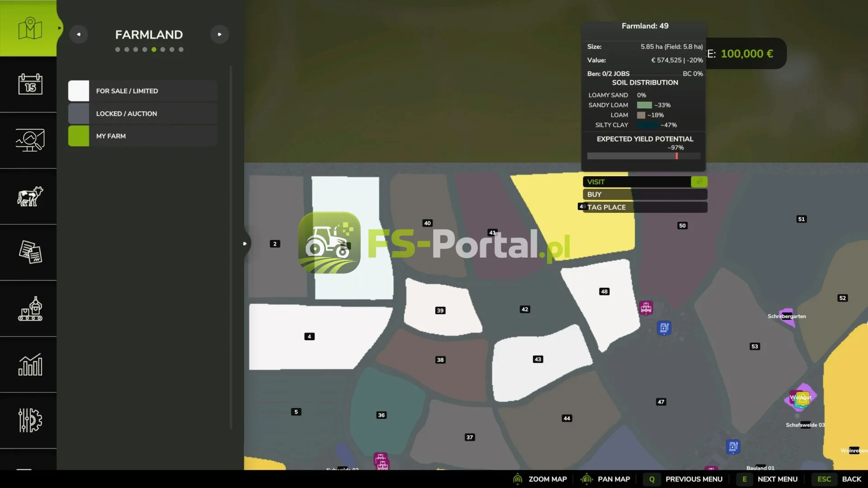Select farmland 2 on the map
The image size is (868, 488).
point(275,244)
